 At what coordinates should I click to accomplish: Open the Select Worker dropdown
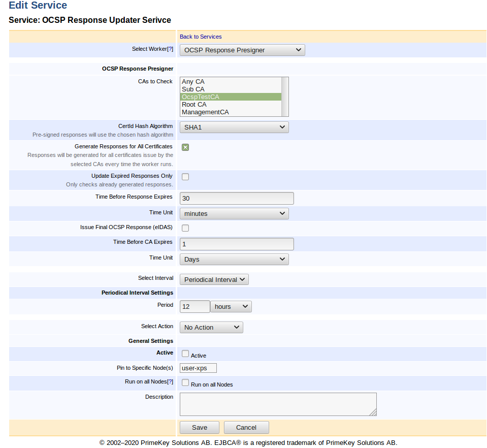[242, 50]
